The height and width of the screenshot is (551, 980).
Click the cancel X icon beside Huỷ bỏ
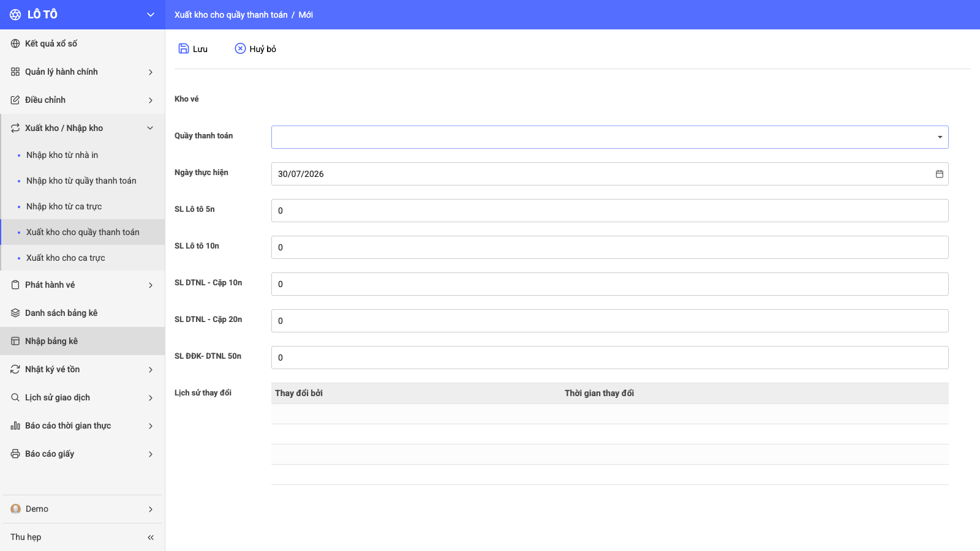click(x=240, y=48)
